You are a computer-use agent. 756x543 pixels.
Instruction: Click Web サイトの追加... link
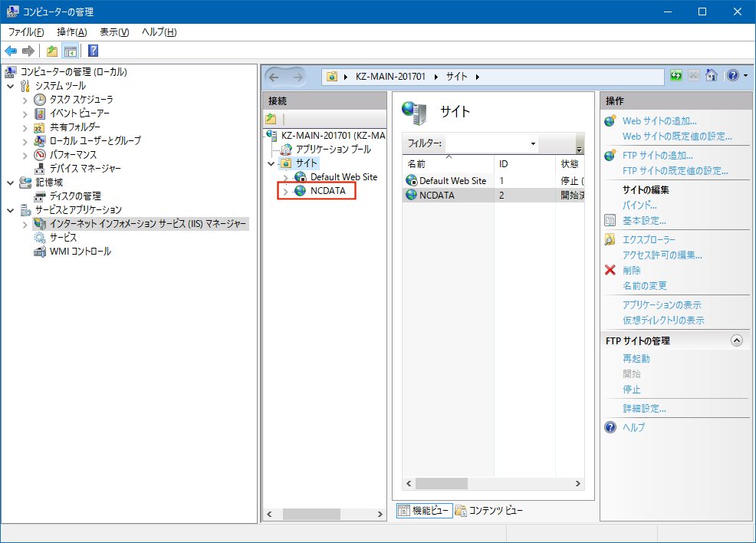tap(659, 121)
